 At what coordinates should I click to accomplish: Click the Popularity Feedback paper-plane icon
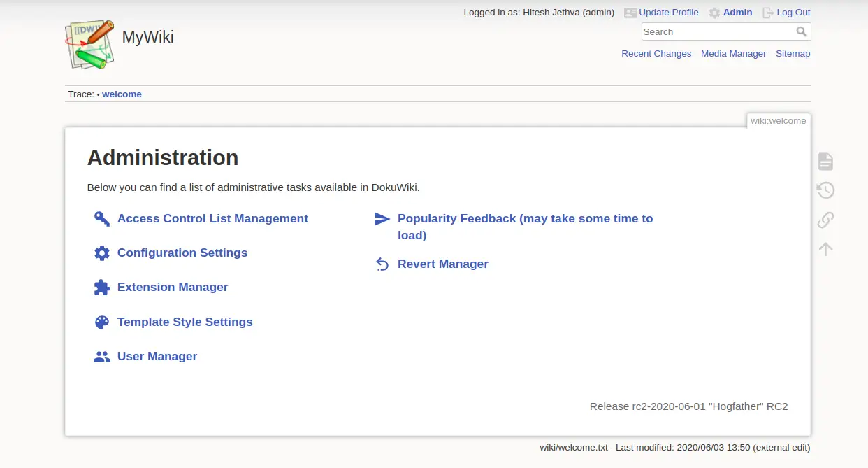click(x=382, y=219)
